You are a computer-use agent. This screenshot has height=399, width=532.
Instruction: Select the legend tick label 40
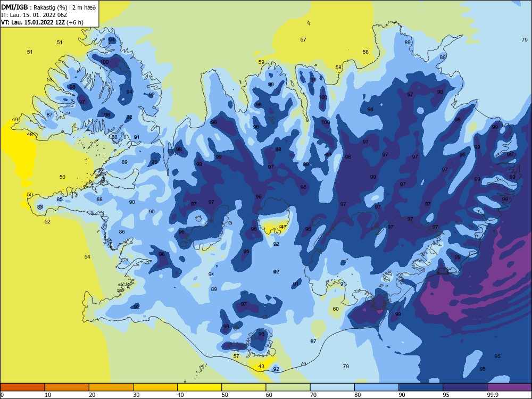(181, 395)
